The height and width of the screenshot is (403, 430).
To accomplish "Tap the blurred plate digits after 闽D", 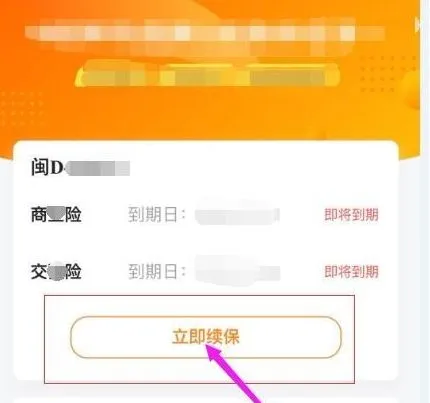I will click(97, 168).
